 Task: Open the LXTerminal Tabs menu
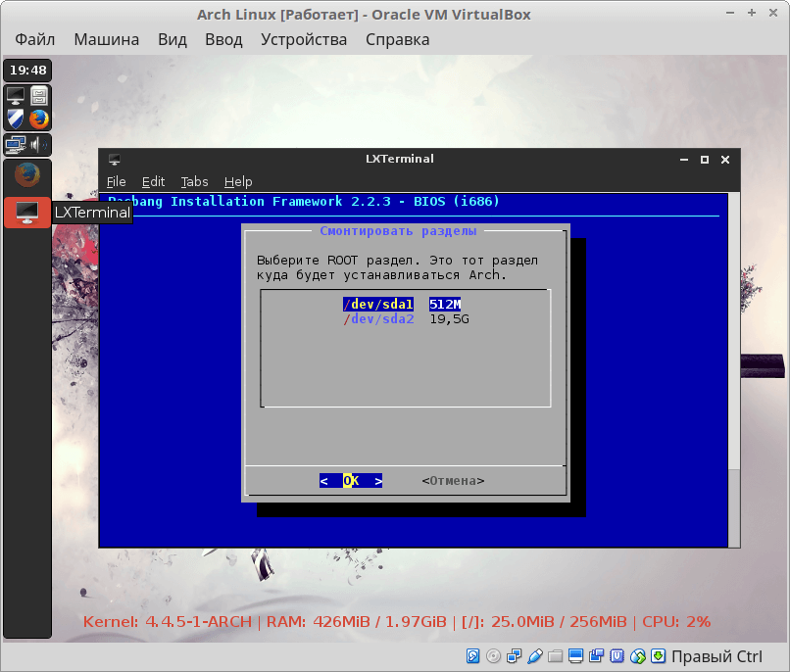point(194,181)
